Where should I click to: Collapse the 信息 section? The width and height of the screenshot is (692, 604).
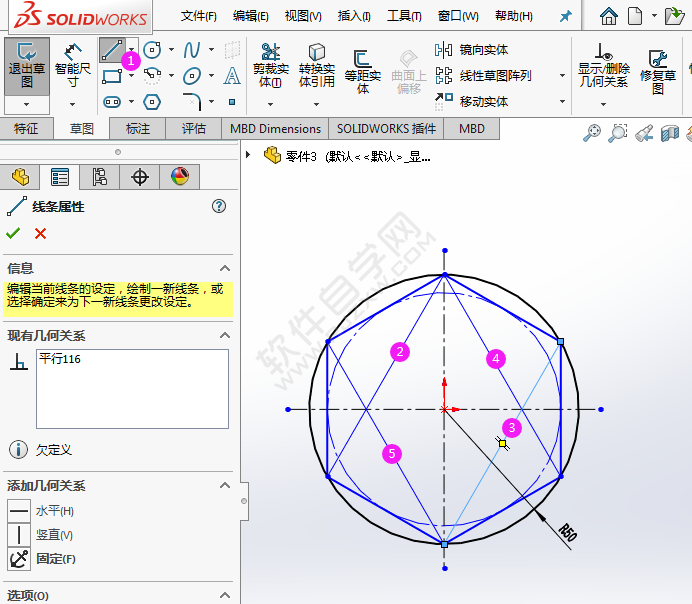click(225, 268)
